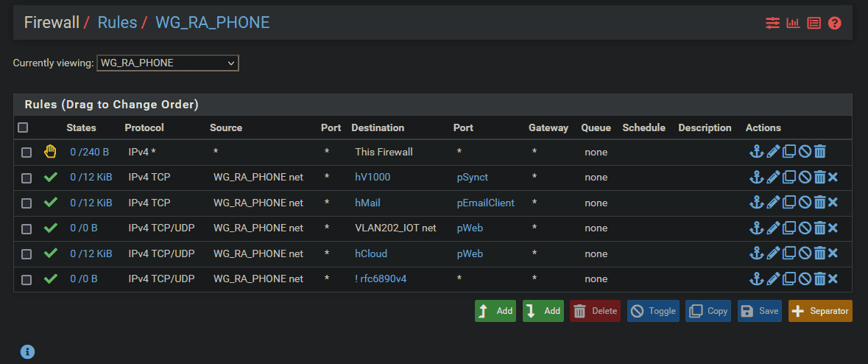
Task: Click the help question mark icon
Action: point(834,23)
